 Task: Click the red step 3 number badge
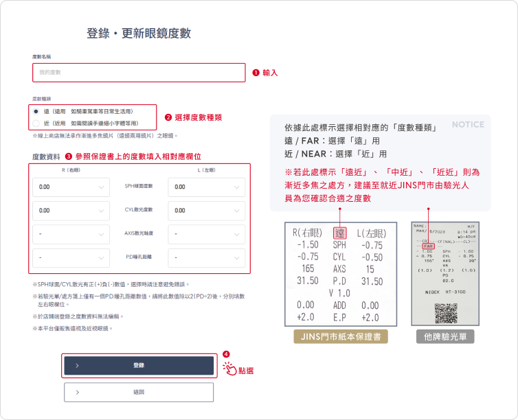[69, 156]
